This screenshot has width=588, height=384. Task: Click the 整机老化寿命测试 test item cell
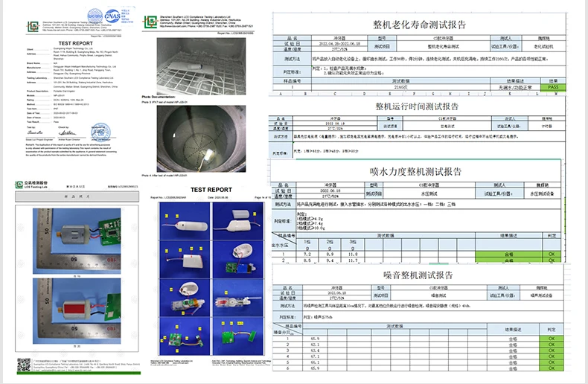pyautogui.click(x=444, y=46)
